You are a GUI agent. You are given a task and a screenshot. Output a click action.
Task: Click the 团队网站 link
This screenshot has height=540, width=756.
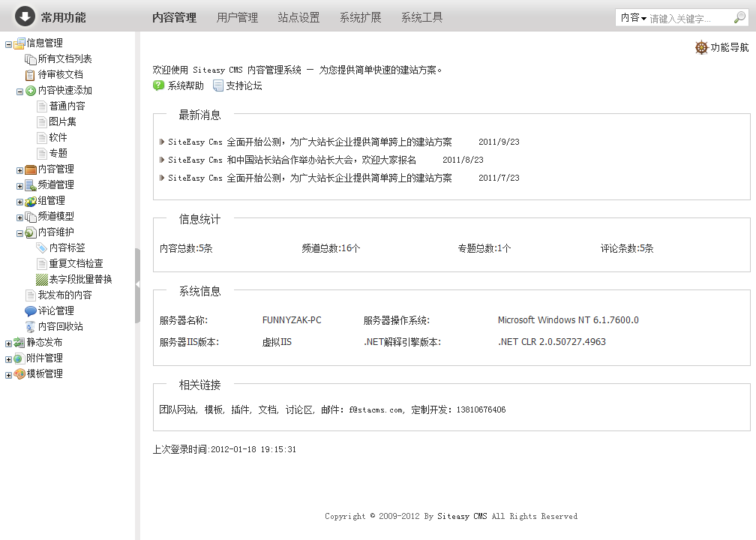177,409
